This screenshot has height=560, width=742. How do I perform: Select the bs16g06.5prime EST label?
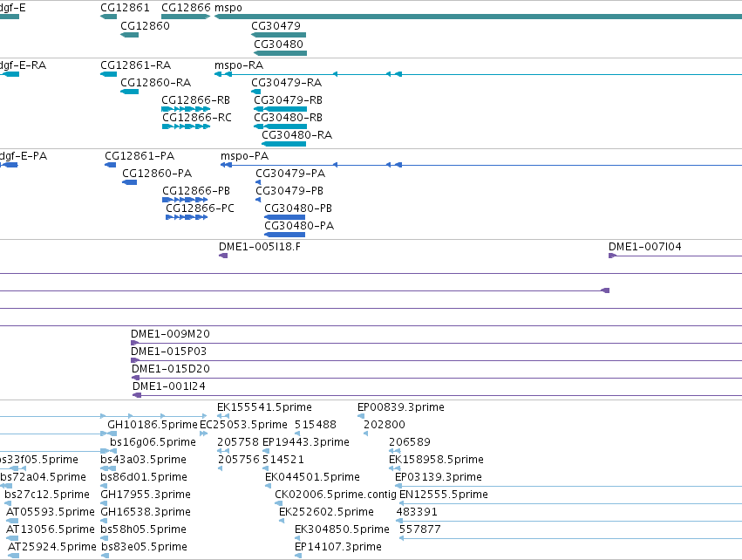[153, 442]
